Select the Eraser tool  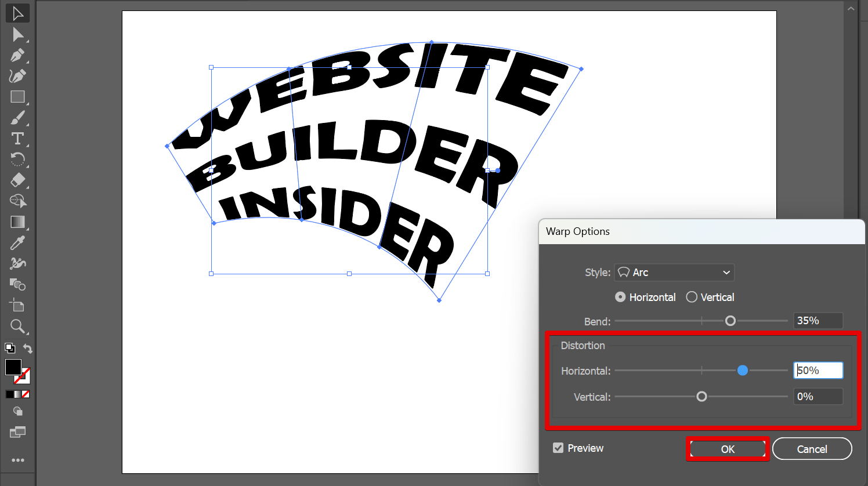pyautogui.click(x=17, y=180)
